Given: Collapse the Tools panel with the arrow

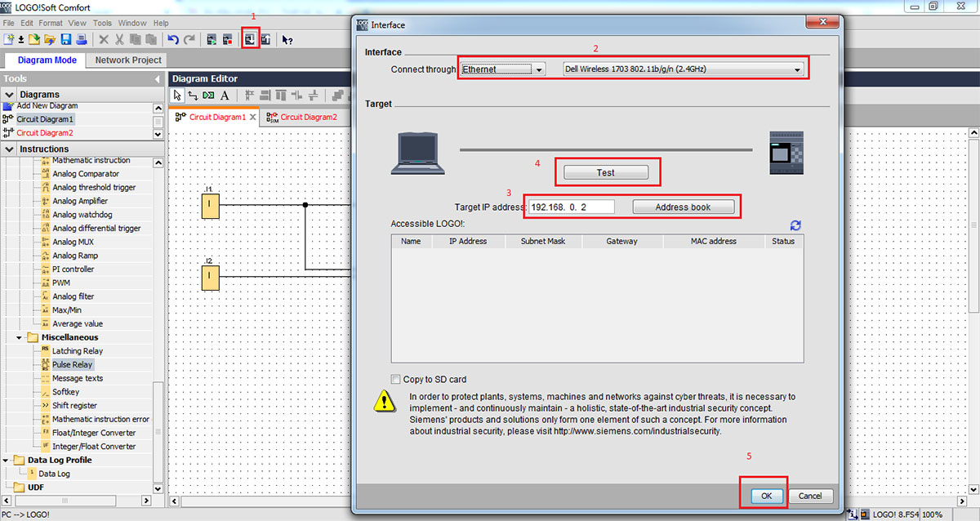Looking at the screenshot, I should [x=158, y=79].
